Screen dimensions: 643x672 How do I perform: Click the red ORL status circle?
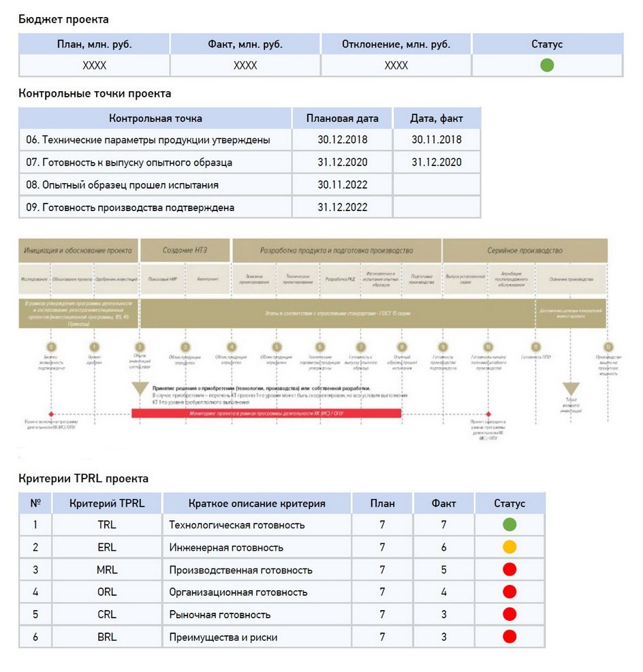point(509,592)
